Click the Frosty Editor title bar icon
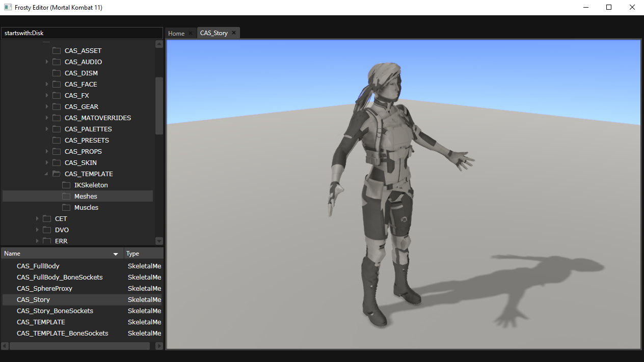The image size is (644, 362). tap(8, 8)
